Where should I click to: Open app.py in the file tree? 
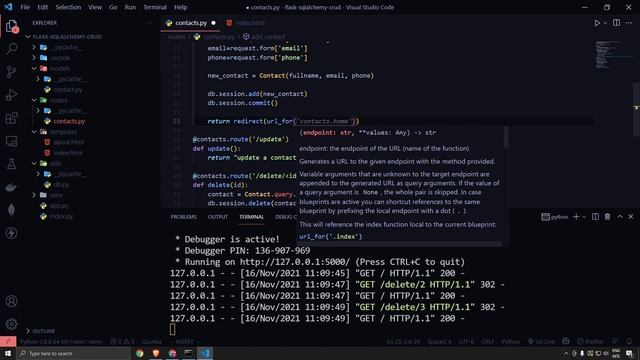click(x=60, y=206)
